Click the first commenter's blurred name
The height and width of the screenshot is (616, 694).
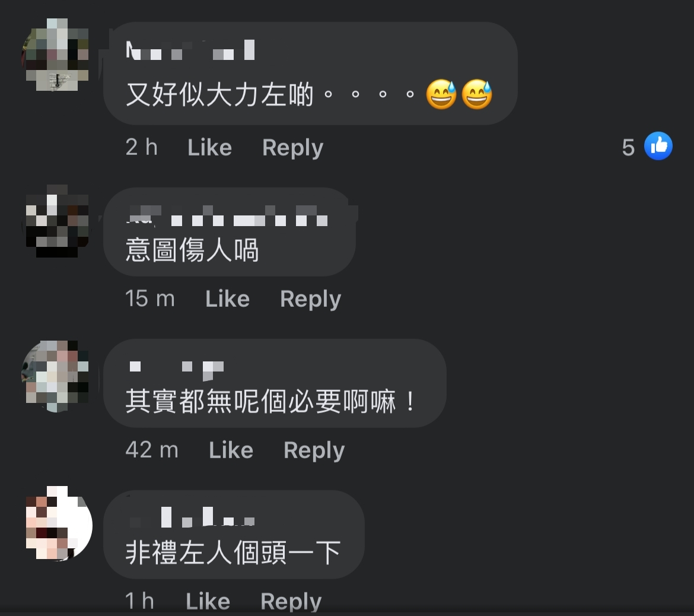[x=190, y=50]
